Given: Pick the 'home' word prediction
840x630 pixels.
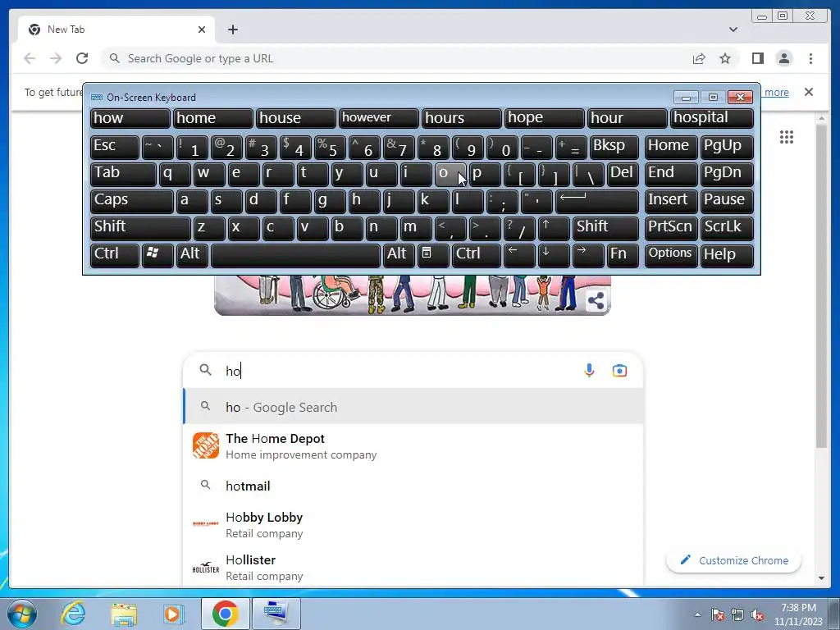Looking at the screenshot, I should (x=212, y=118).
